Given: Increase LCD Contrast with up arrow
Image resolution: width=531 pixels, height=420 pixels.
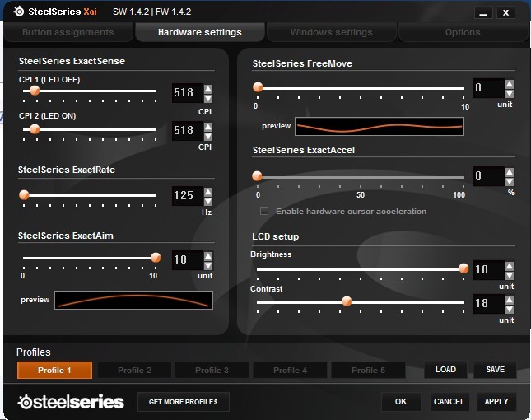Looking at the screenshot, I should point(510,300).
